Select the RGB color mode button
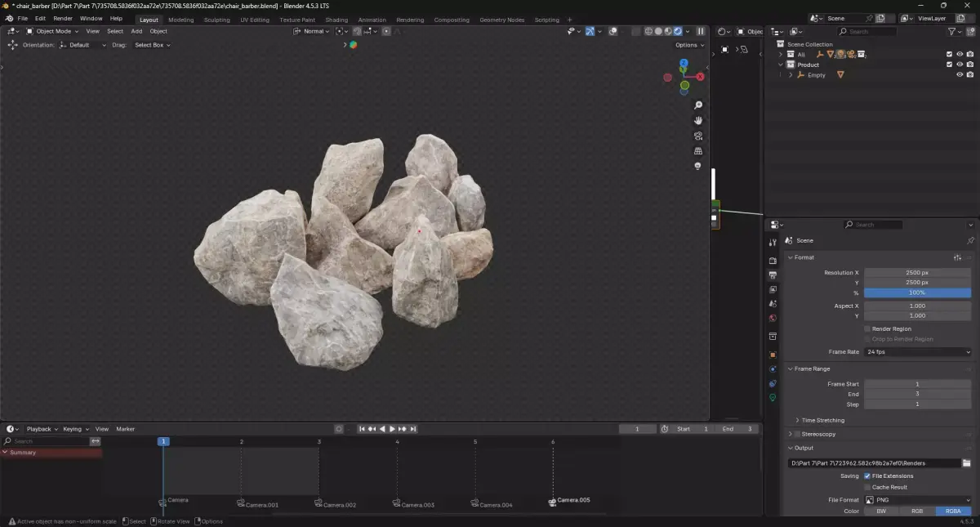980x527 pixels. click(917, 511)
